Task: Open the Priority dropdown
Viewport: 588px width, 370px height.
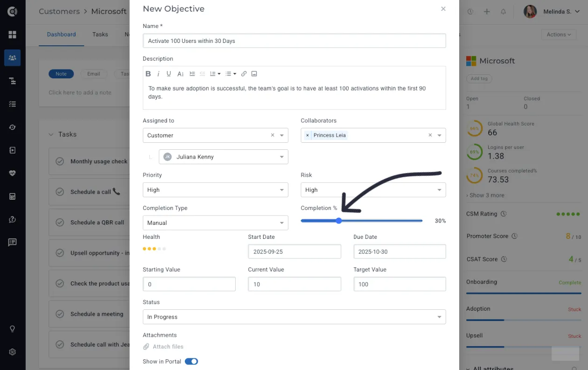Action: point(215,190)
